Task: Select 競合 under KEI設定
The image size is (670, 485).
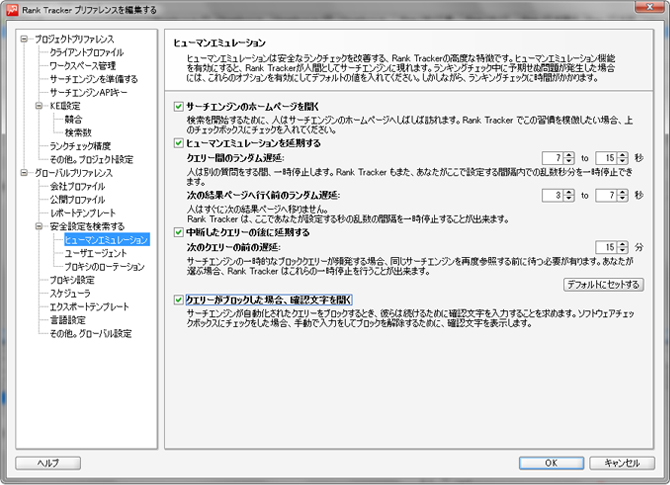Action: (73, 119)
